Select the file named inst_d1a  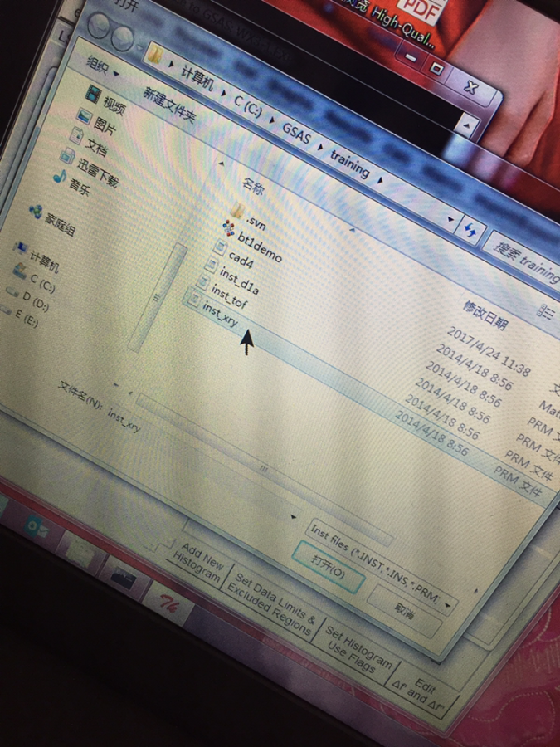coord(239,282)
